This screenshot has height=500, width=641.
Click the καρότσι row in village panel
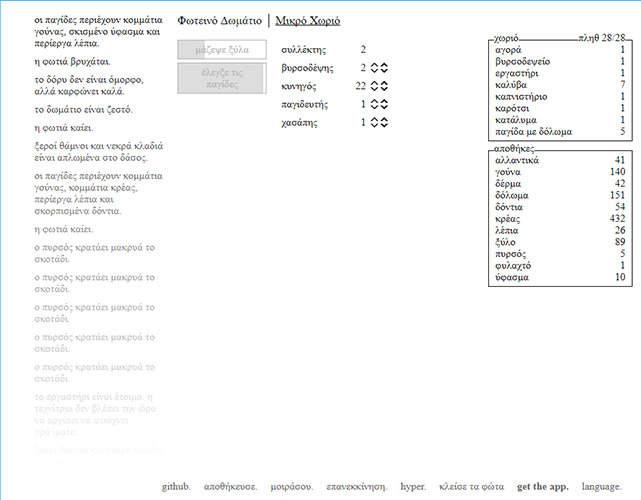click(560, 108)
